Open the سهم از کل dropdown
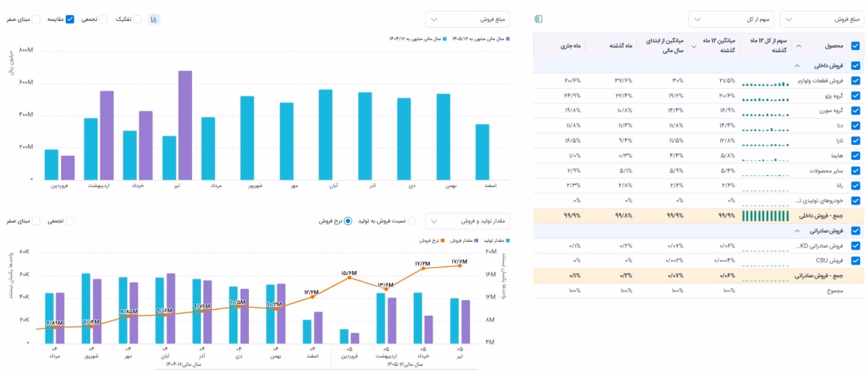The width and height of the screenshot is (868, 370). pyautogui.click(x=731, y=20)
